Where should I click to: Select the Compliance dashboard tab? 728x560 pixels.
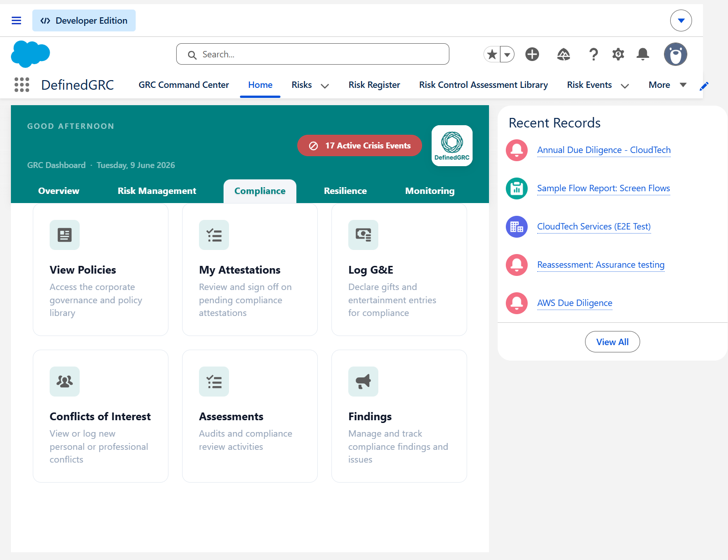(260, 191)
